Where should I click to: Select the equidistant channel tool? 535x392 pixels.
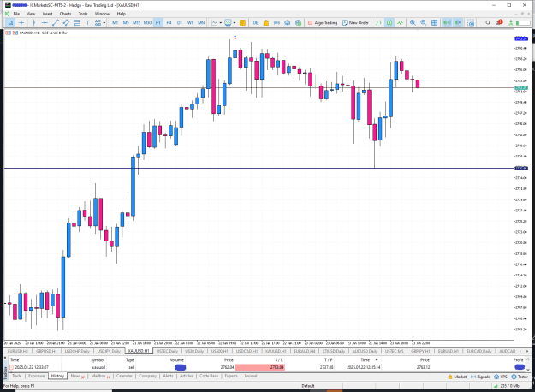tap(66, 23)
